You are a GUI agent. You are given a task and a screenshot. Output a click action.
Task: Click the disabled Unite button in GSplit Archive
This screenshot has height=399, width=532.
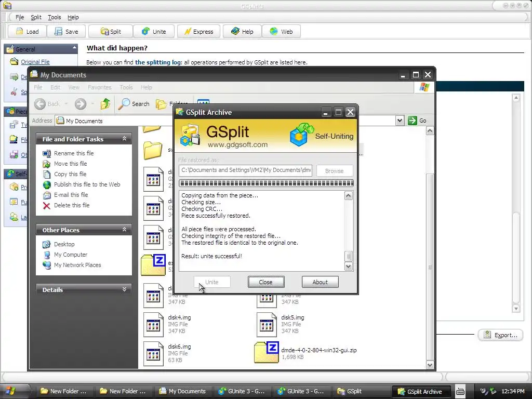pyautogui.click(x=212, y=282)
